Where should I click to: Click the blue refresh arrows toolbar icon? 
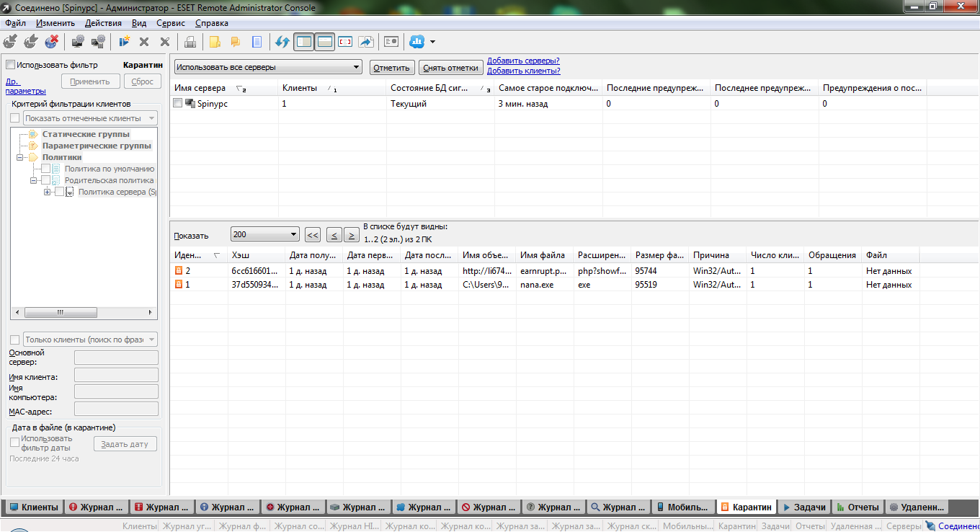point(282,42)
